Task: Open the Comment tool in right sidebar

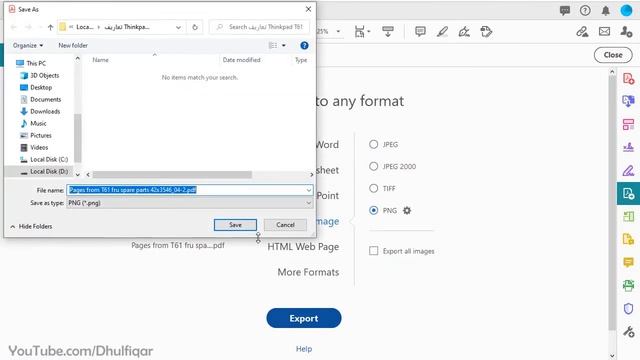Action: pos(629,262)
